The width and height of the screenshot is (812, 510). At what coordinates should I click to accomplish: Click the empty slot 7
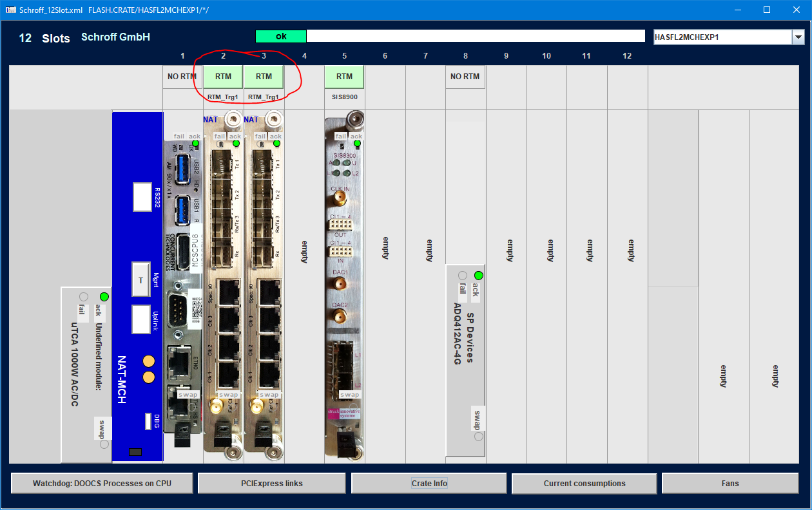pos(429,250)
